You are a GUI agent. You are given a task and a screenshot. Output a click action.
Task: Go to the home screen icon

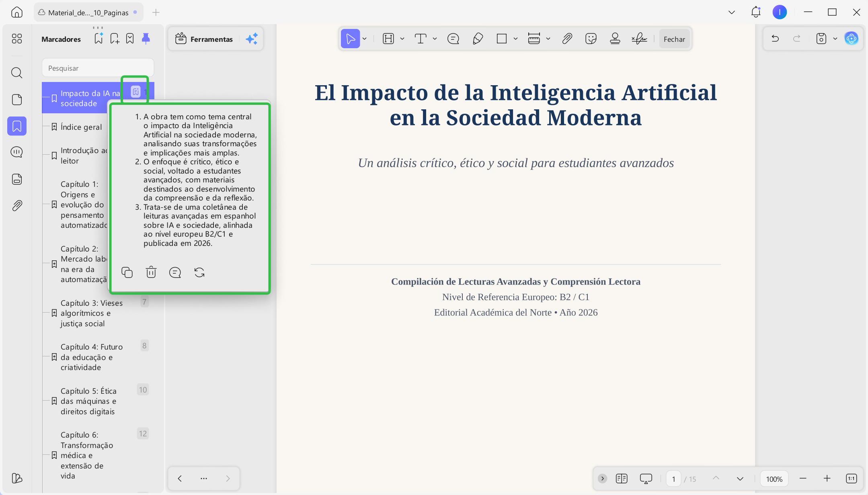click(x=16, y=12)
